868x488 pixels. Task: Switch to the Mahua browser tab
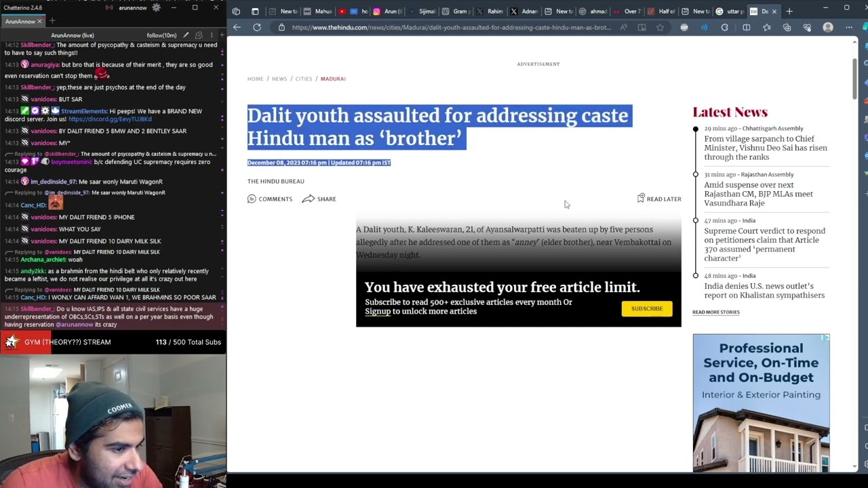coord(318,12)
